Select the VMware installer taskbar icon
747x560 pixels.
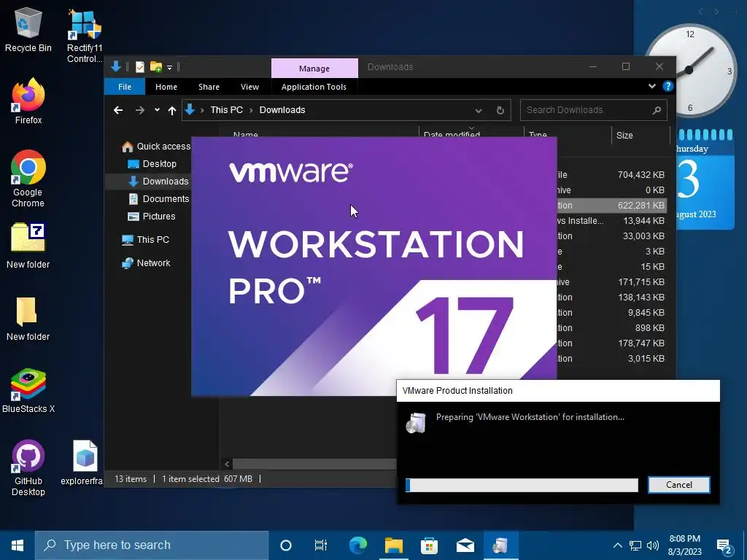(x=500, y=545)
